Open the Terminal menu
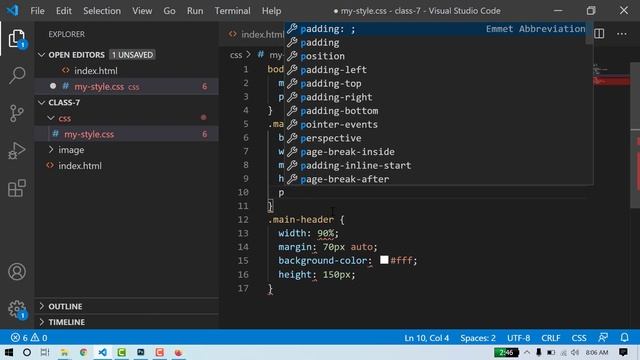The width and height of the screenshot is (640, 360). 232,11
